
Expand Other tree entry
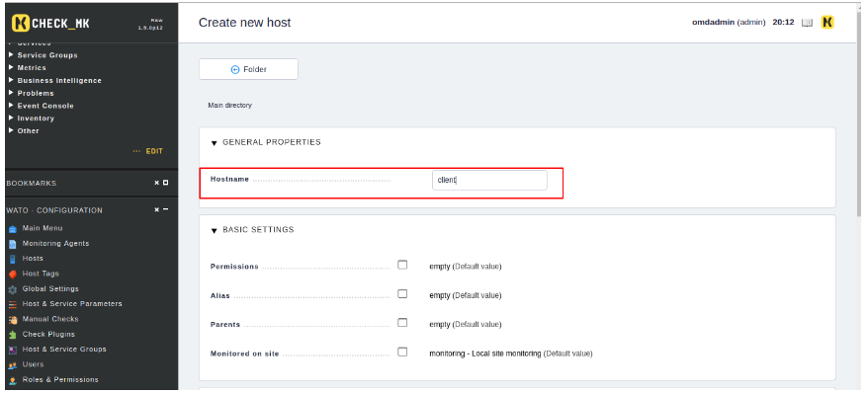pyautogui.click(x=11, y=131)
